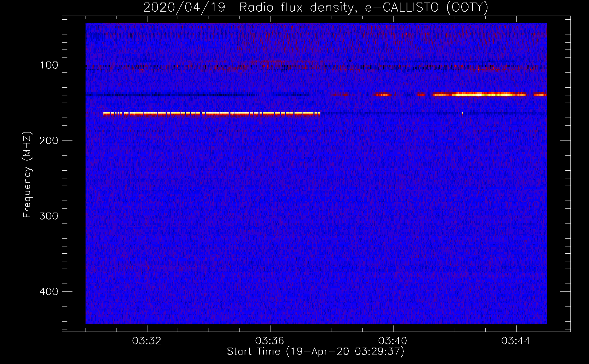Viewport: 589px width, 364px height.
Task: Click the 03:36 time tick label
Action: click(270, 341)
